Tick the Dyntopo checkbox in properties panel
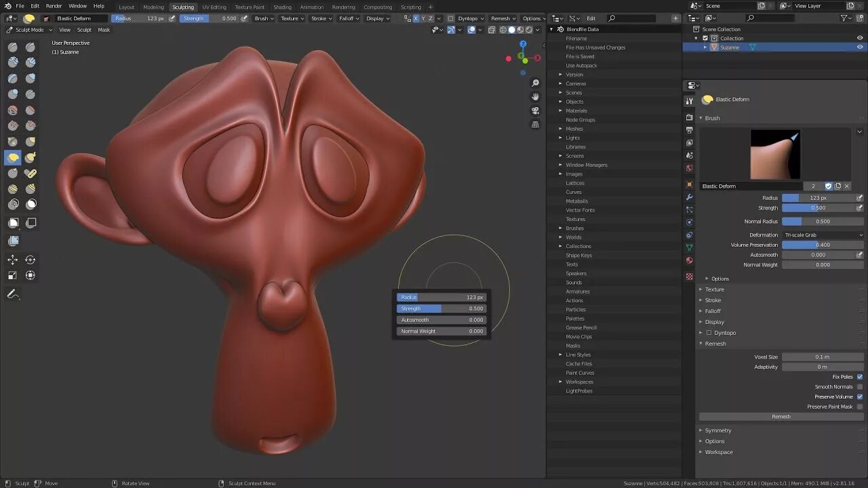This screenshot has height=488, width=868. pyautogui.click(x=709, y=333)
